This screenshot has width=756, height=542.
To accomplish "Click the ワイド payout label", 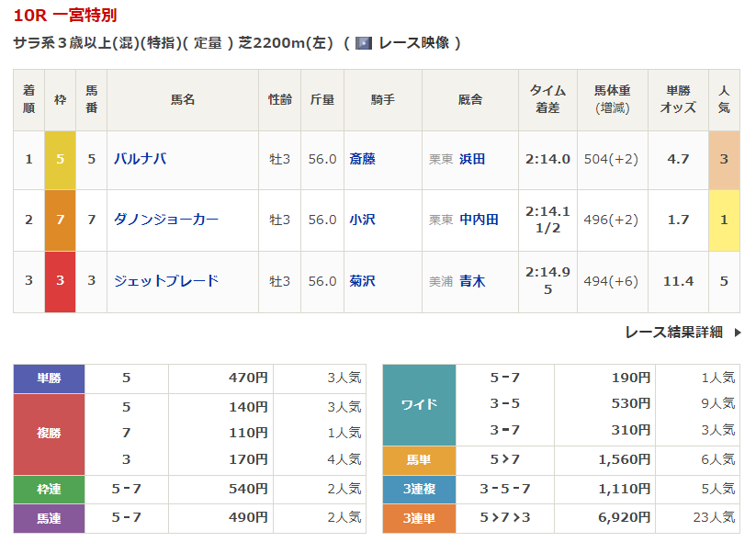I will coord(419,404).
